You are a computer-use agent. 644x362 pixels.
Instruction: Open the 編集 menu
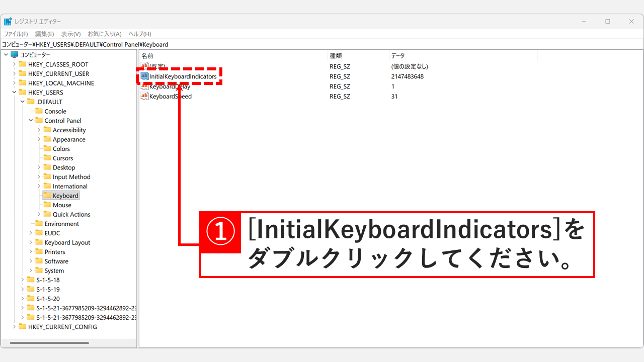pos(44,34)
